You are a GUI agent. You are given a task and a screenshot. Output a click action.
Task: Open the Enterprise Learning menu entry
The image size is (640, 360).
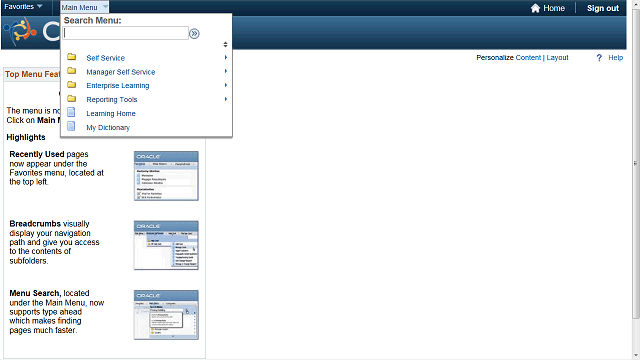point(118,86)
